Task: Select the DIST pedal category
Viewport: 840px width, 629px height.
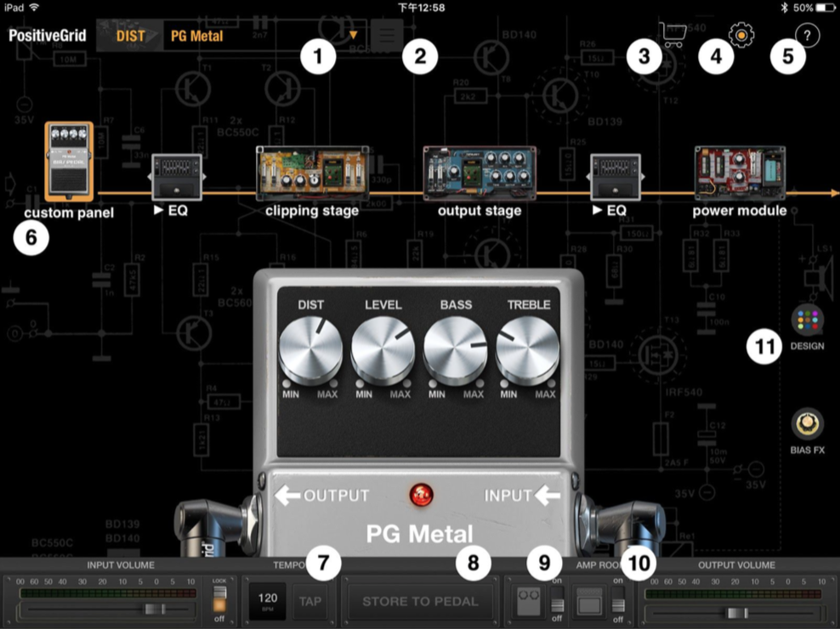Action: 131,36
